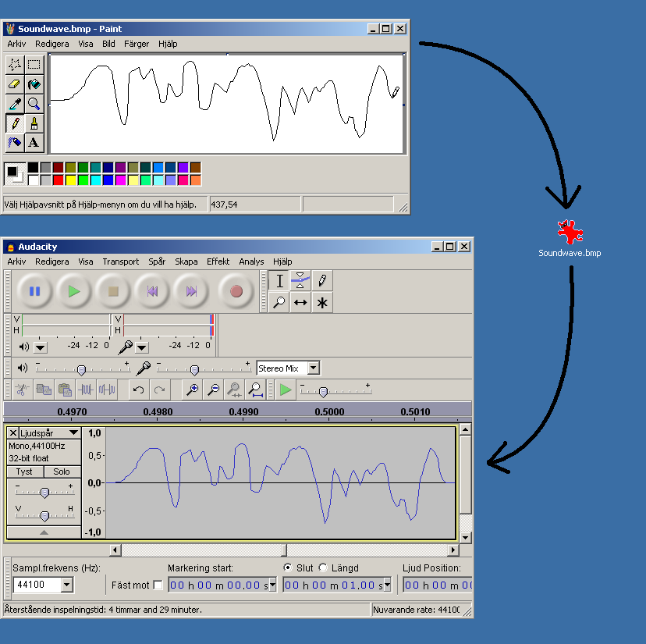Open the Sampl.frekvens 44100 dropdown

click(x=67, y=585)
